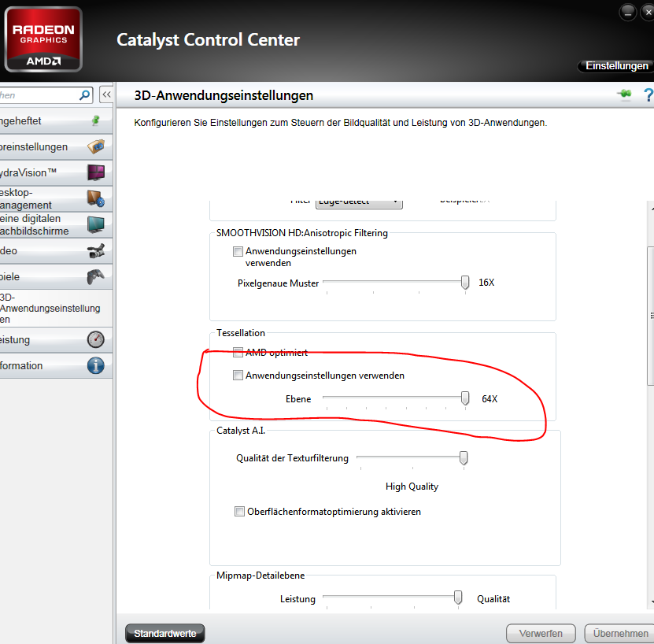Click the Pixelgenaue Muster 16X slider handle
Viewport: 654px width, 644px height.
[465, 283]
